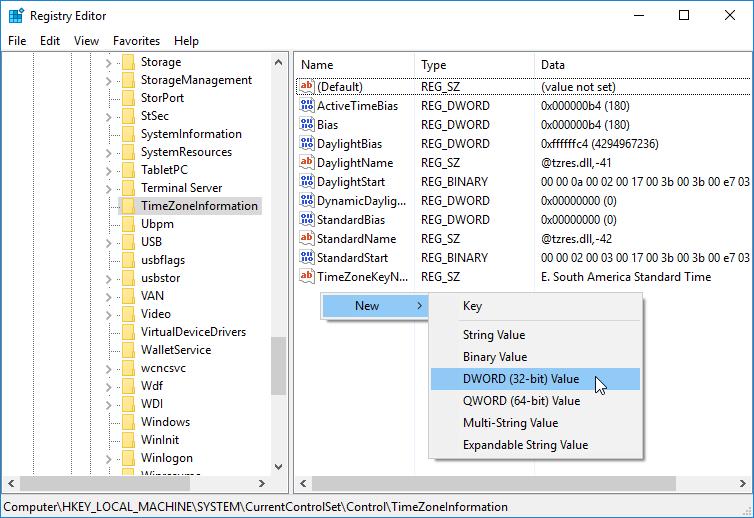Expand the Video key
Image resolution: width=754 pixels, height=518 pixels.
109,315
